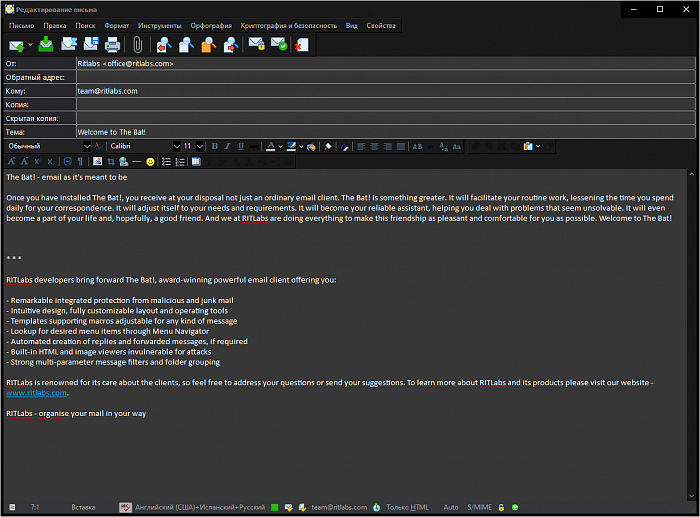Click the bulleted list icon
The width and height of the screenshot is (700, 517).
pos(166,161)
